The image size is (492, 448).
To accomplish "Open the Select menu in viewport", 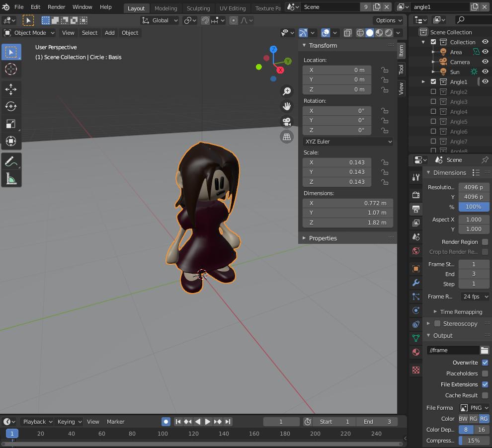I will pyautogui.click(x=89, y=33).
